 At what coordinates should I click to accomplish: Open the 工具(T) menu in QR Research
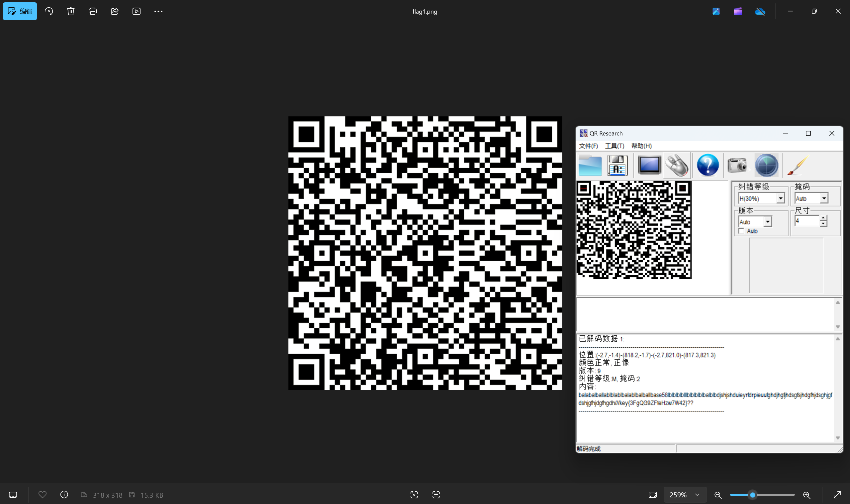(614, 146)
